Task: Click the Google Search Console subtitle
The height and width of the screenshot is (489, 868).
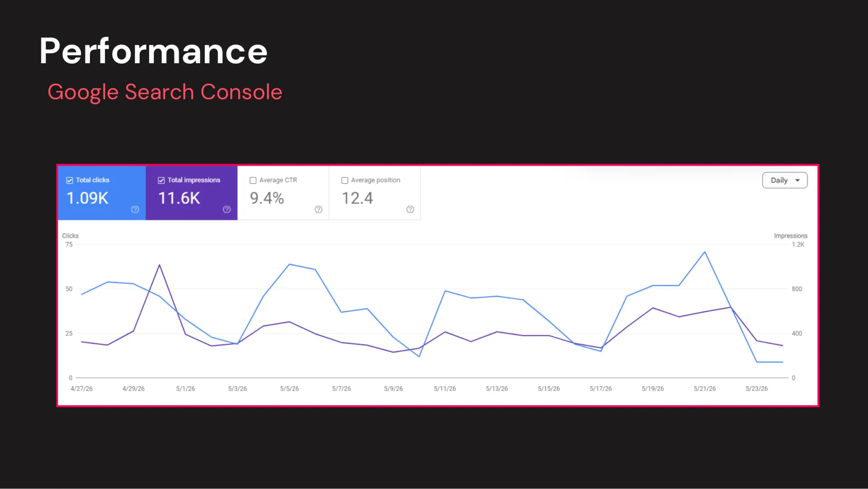Action: pyautogui.click(x=165, y=92)
